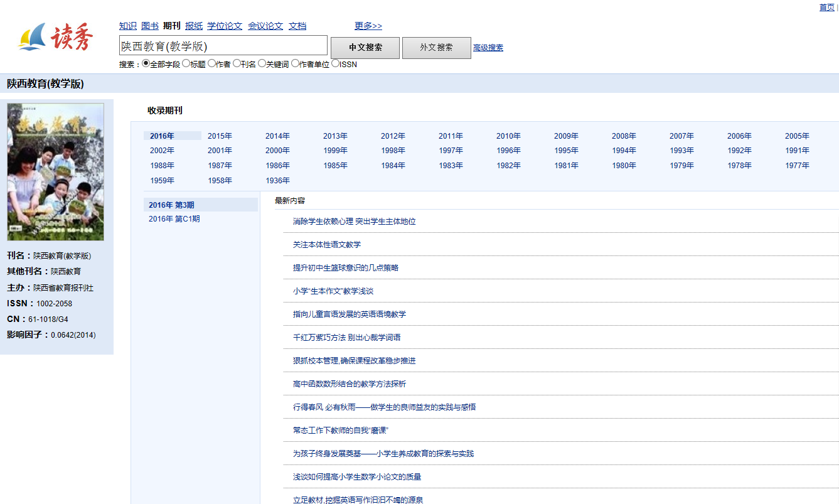The image size is (839, 504).
Task: Choose the ISSN radio button
Action: pos(335,63)
